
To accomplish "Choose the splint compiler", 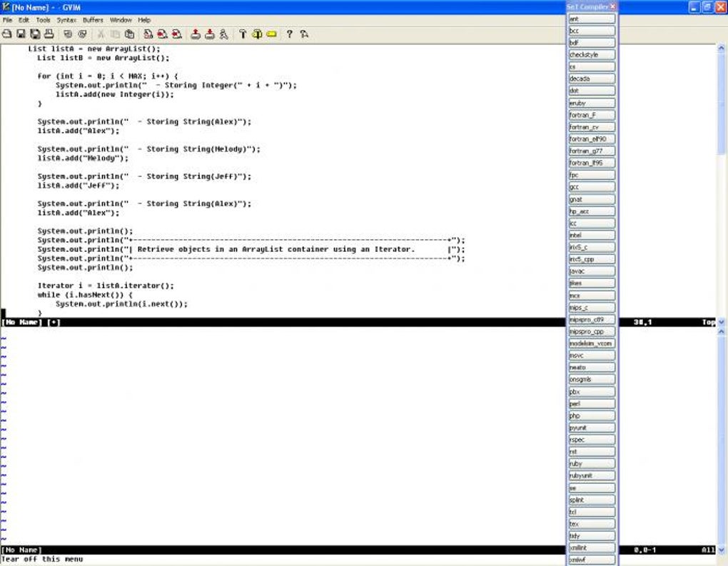I will tap(592, 500).
